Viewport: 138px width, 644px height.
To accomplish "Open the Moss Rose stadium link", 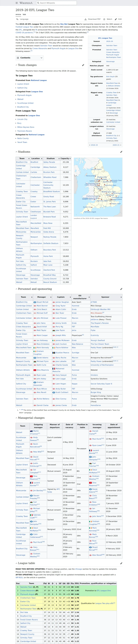I will pos(48,223).
